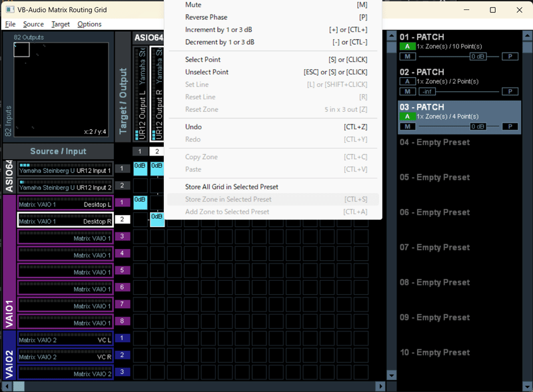The image size is (533, 392).
Task: Toggle the A button of 02 - PATCH
Action: click(x=407, y=81)
